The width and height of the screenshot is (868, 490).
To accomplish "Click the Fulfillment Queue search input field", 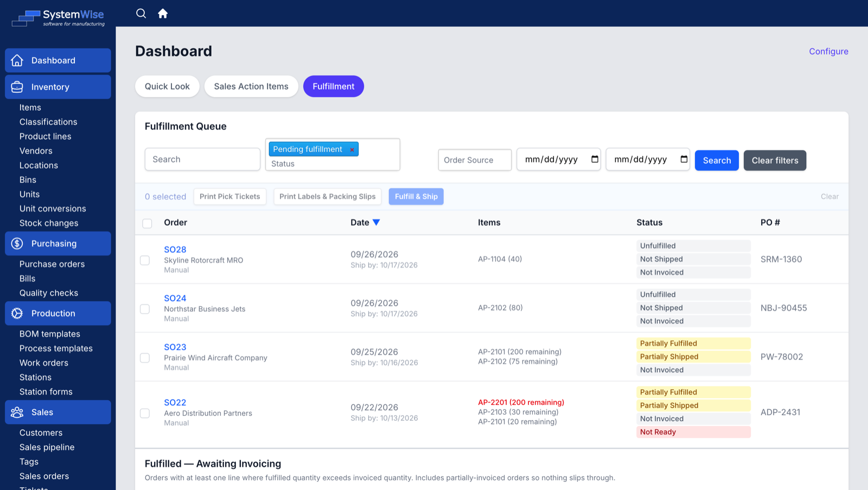I will (202, 160).
